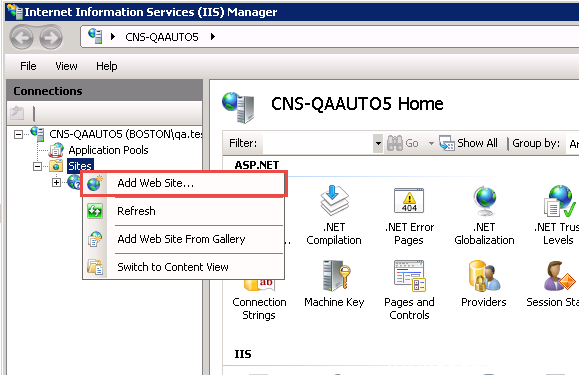579x375 pixels.
Task: Open the .NET Trust Levels icon
Action: [x=559, y=201]
